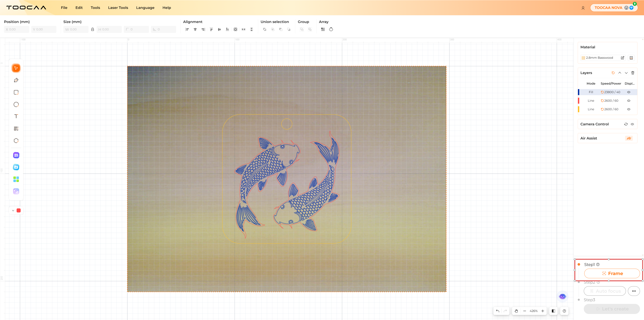The height and width of the screenshot is (320, 644).
Task: Open the Laser Tools menu
Action: (118, 8)
